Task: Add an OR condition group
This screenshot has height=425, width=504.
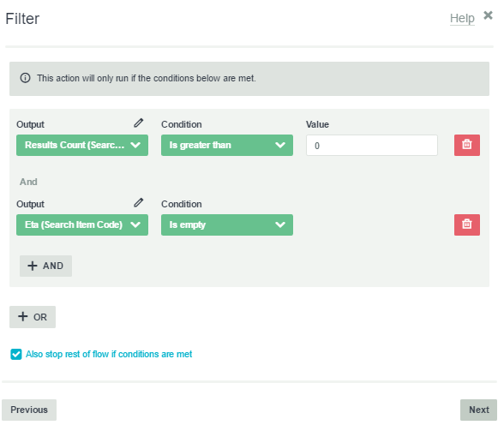Action: click(33, 317)
